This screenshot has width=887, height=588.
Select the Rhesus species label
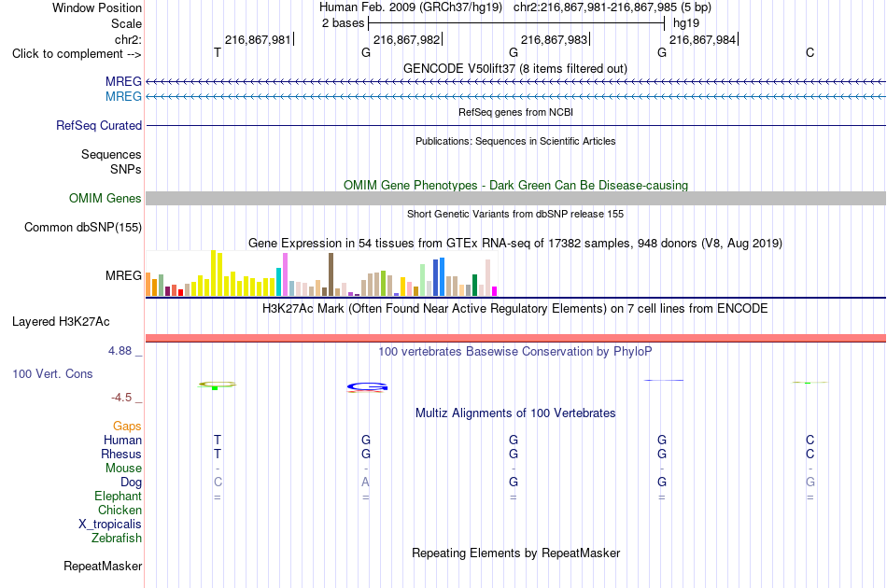(x=121, y=454)
